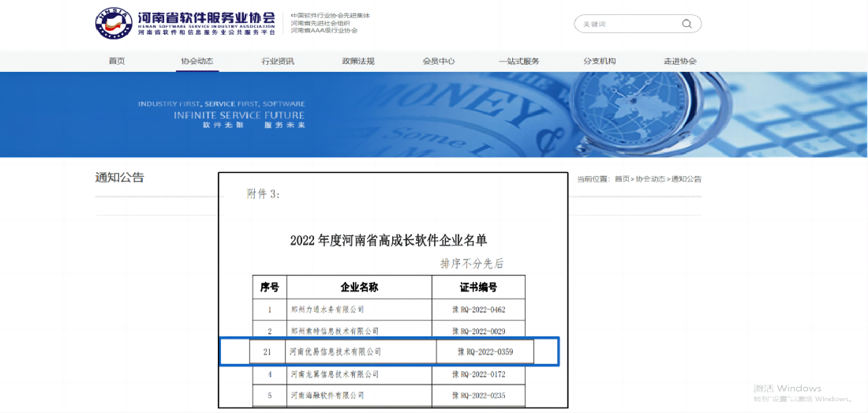The image size is (868, 413).
Task: Focus the 关键词 search field
Action: click(637, 24)
